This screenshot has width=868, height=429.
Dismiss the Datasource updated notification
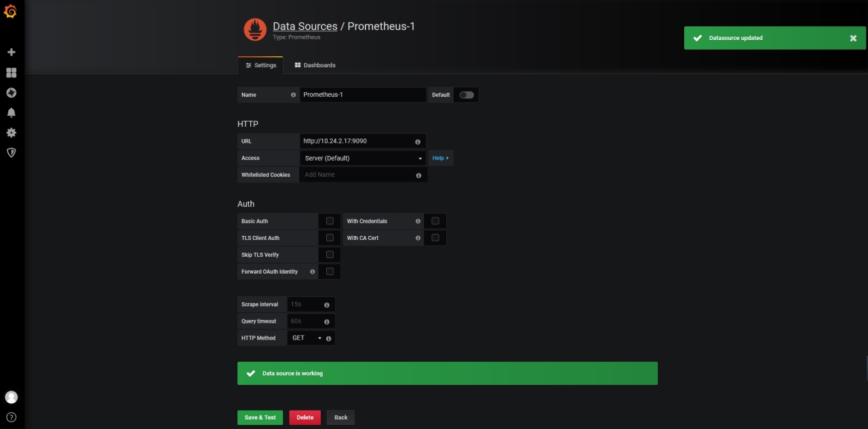pos(853,38)
